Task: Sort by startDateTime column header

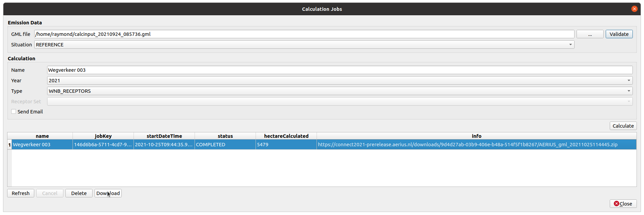Action: [x=164, y=136]
